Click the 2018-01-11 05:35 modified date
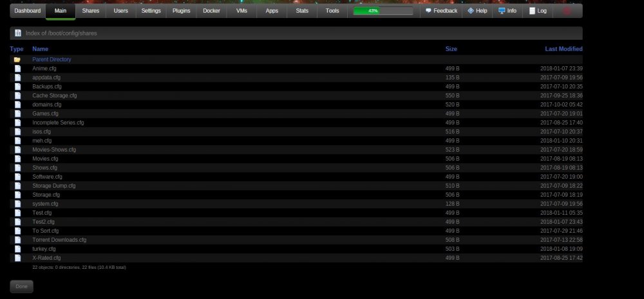Screen dimensions: 644x299 pyautogui.click(x=562, y=213)
